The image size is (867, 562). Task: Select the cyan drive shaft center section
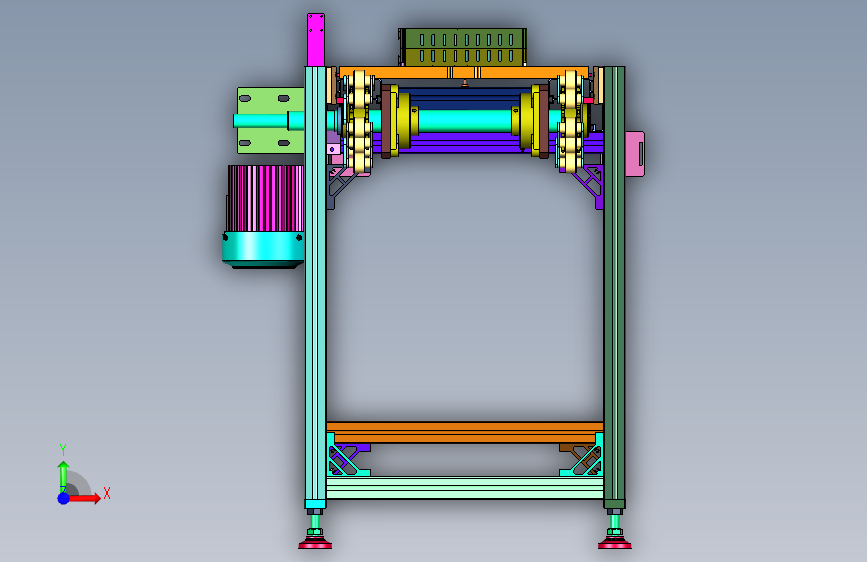[x=464, y=121]
